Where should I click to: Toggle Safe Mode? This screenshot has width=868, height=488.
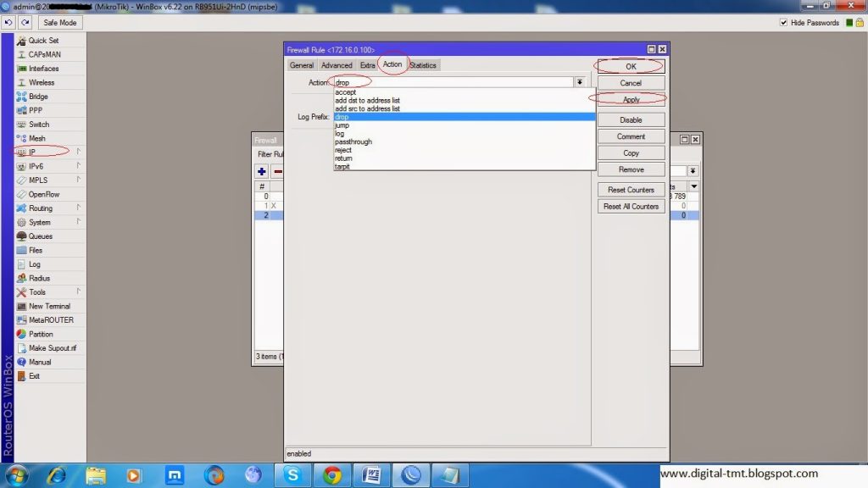pos(60,23)
